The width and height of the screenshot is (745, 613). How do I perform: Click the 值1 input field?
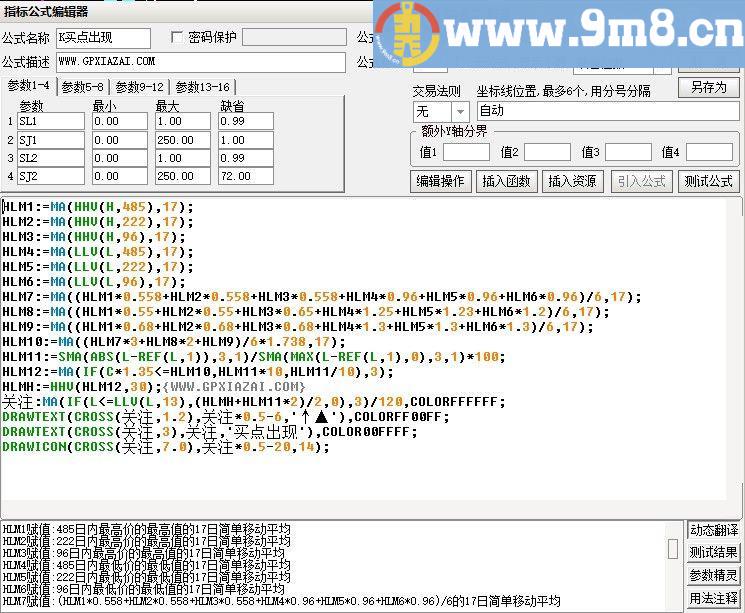[466, 152]
